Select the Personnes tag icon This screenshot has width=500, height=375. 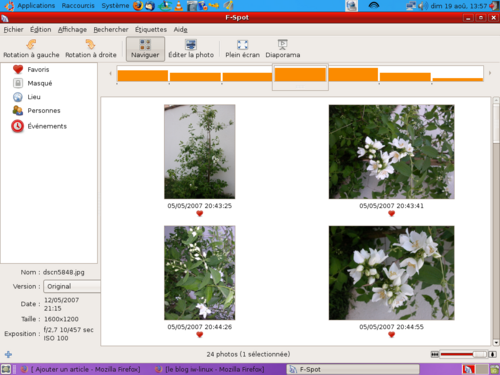(x=18, y=110)
